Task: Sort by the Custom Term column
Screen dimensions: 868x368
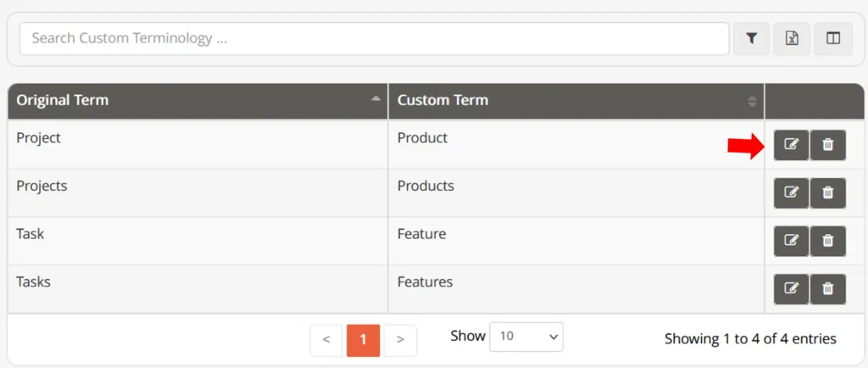Action: [576, 101]
